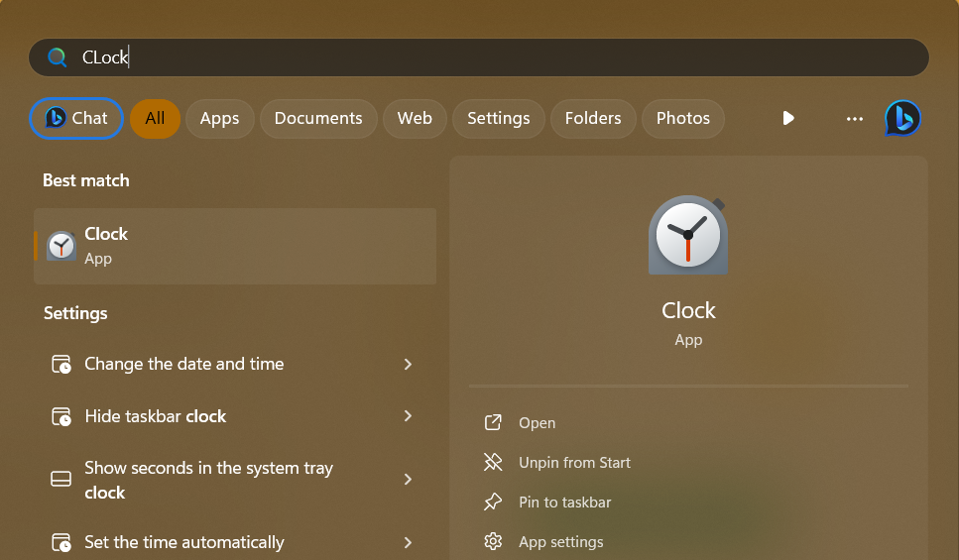Open the three-dot options menu
959x560 pixels.
pos(854,118)
